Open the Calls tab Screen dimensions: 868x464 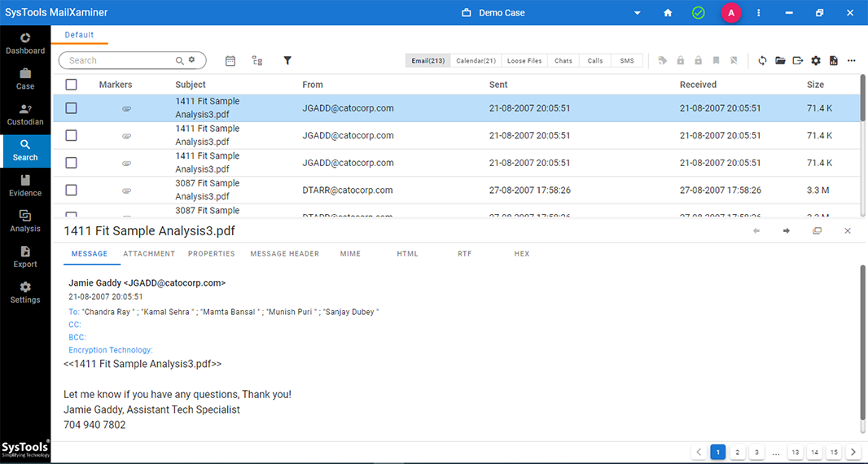tap(595, 61)
